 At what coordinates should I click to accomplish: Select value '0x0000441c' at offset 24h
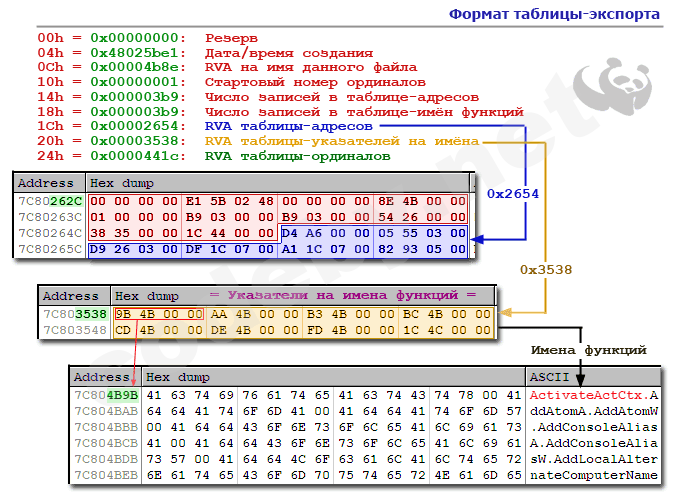pos(134,156)
